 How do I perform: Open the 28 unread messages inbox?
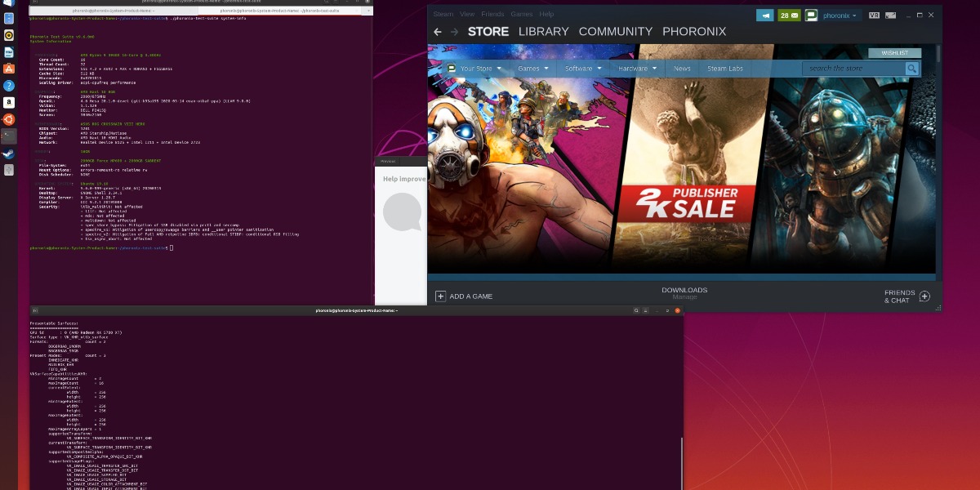pos(789,15)
